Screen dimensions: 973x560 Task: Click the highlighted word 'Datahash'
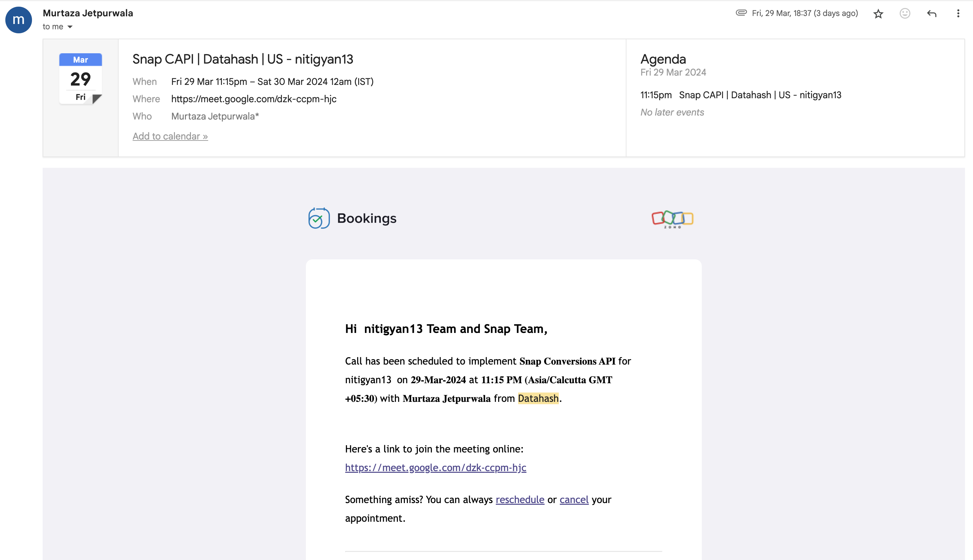click(538, 398)
